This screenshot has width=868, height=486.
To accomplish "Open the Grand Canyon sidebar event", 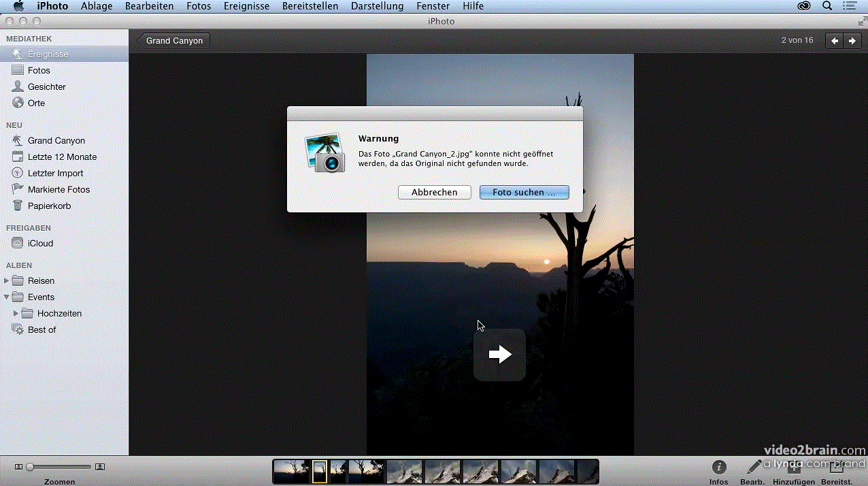I will click(64, 140).
